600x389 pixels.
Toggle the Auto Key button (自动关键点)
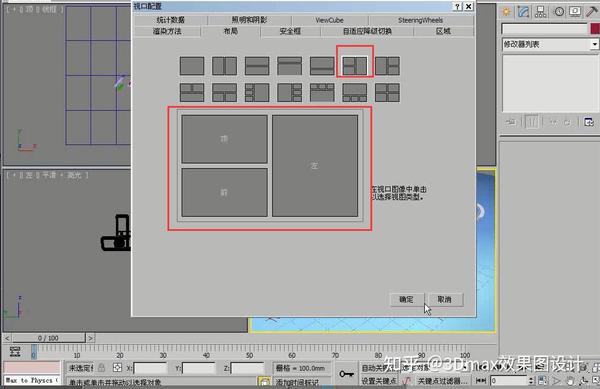(x=375, y=368)
